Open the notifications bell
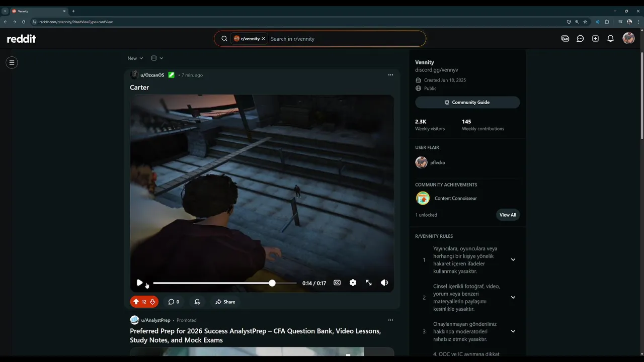This screenshot has width=644, height=362. (610, 39)
